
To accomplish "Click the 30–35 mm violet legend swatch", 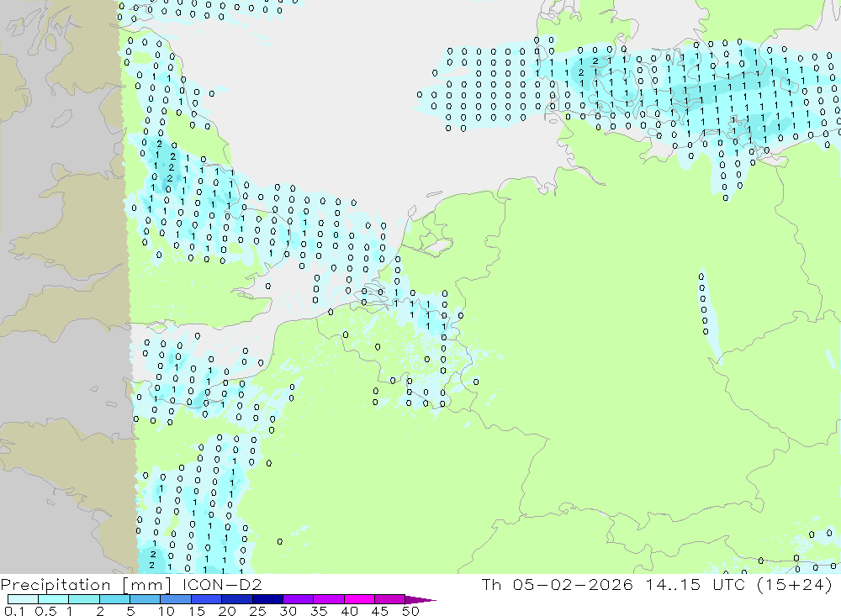I will pyautogui.click(x=299, y=599).
